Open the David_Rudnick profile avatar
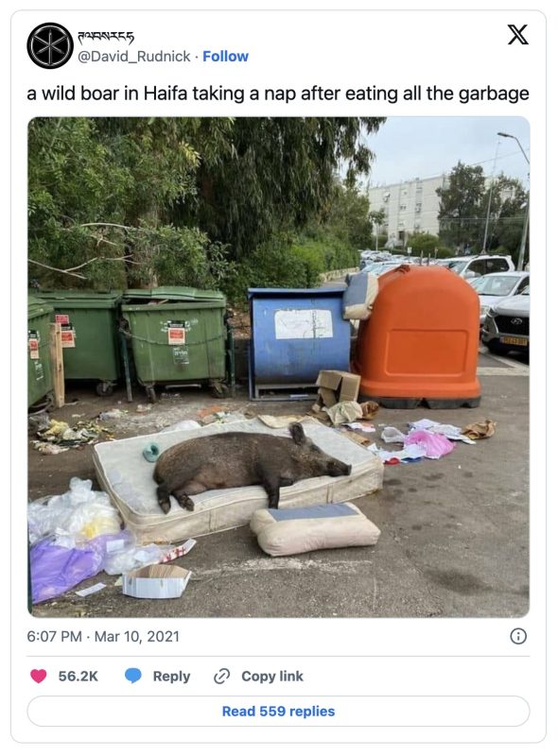The height and width of the screenshot is (756, 558). coord(50,45)
